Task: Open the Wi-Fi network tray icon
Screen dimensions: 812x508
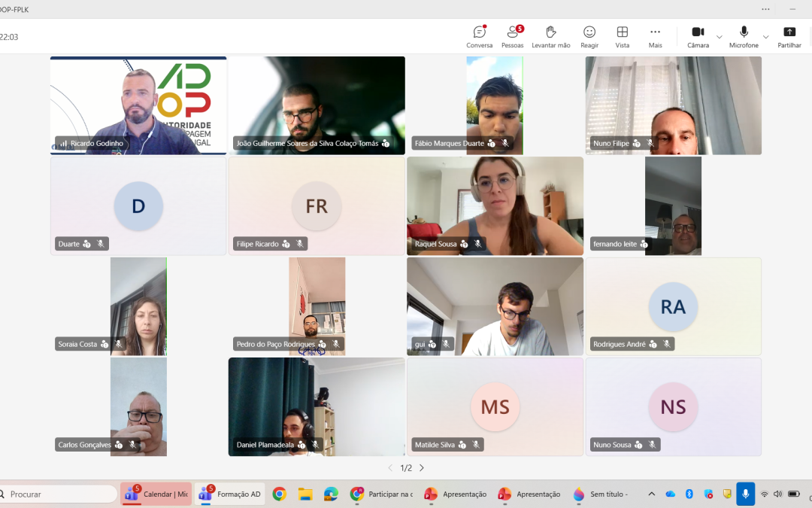Action: (x=765, y=494)
